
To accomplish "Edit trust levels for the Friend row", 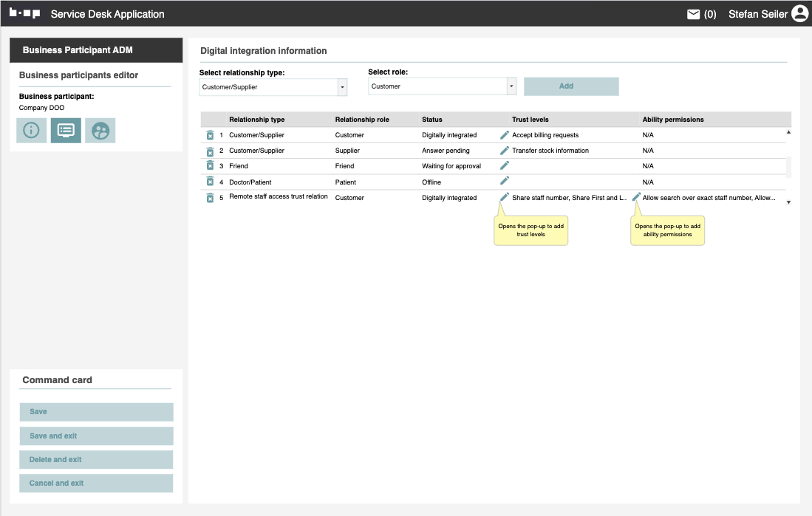I will [505, 166].
